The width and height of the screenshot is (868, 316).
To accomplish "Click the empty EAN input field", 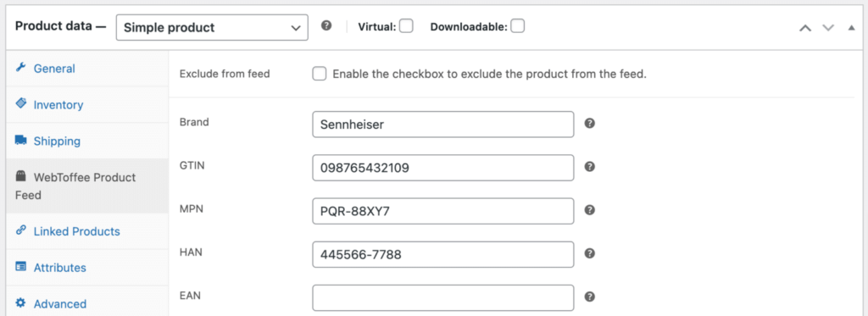I will coord(442,297).
